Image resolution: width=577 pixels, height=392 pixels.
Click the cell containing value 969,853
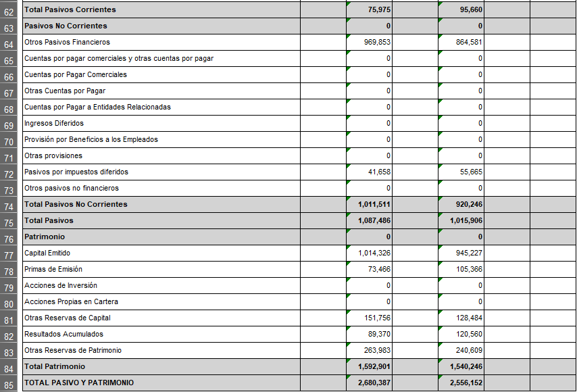369,42
